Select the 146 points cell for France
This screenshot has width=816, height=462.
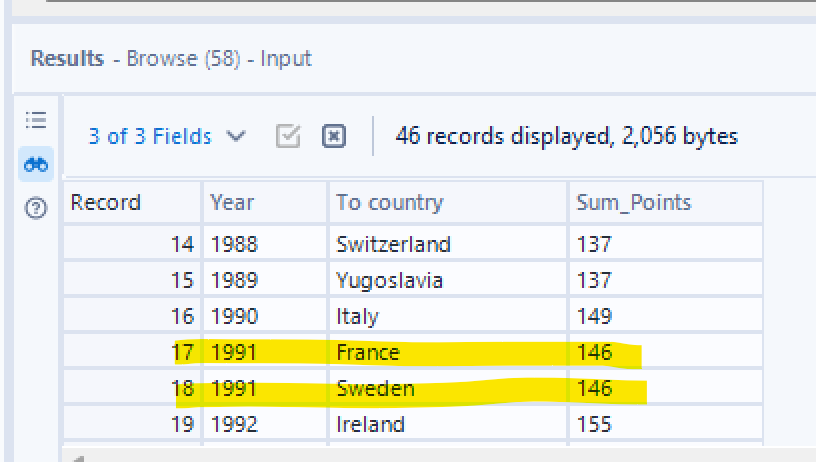click(x=666, y=352)
